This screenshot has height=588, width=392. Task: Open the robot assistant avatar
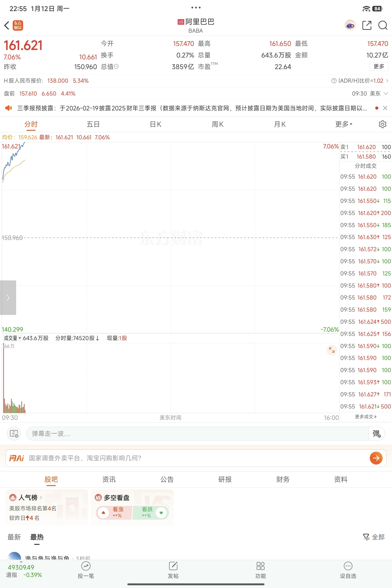click(x=350, y=25)
